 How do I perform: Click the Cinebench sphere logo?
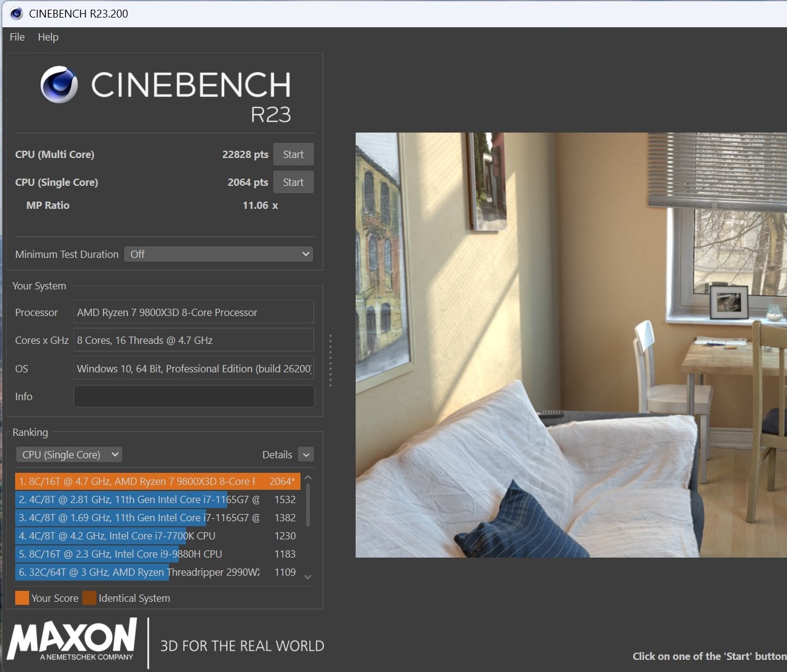click(59, 85)
